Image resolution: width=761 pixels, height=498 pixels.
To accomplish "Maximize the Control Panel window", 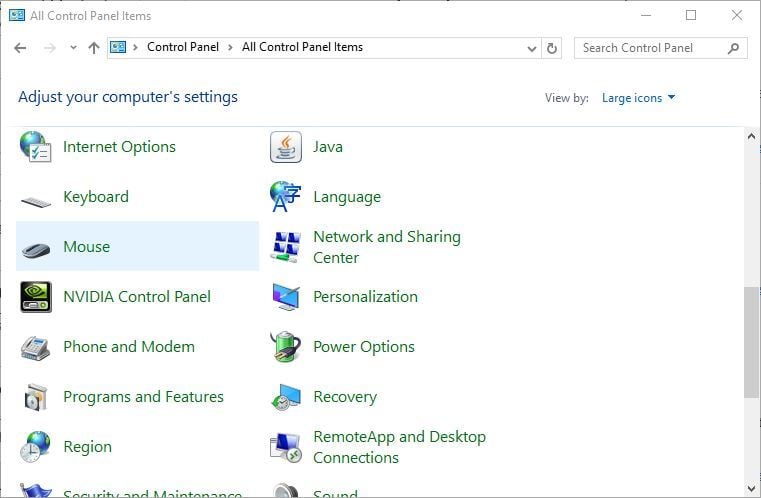I will pyautogui.click(x=691, y=15).
